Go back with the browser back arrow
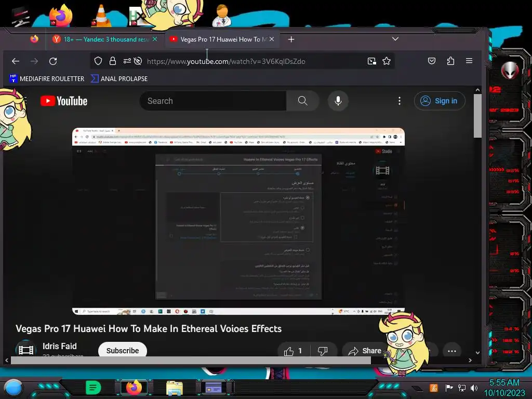 (x=16, y=61)
